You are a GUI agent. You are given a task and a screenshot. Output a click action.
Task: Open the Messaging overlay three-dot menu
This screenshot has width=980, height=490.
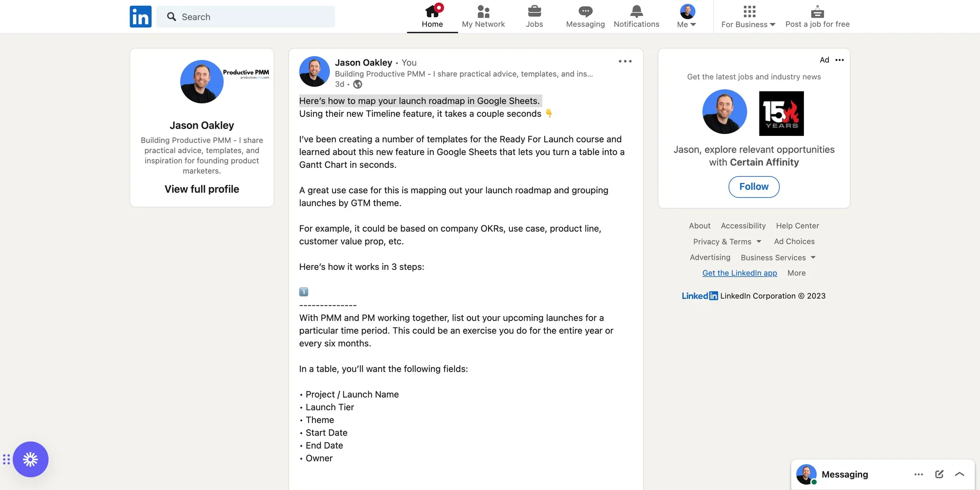(x=919, y=474)
